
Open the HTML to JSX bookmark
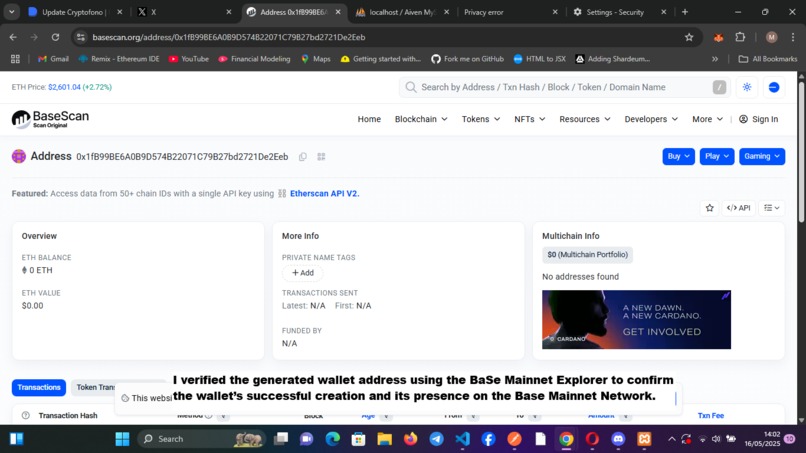tap(539, 59)
